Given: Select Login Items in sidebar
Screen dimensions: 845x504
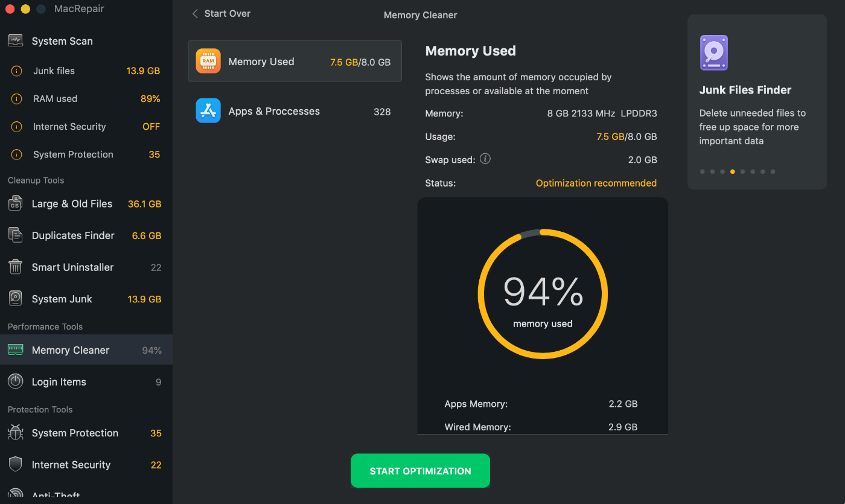Looking at the screenshot, I should 86,382.
